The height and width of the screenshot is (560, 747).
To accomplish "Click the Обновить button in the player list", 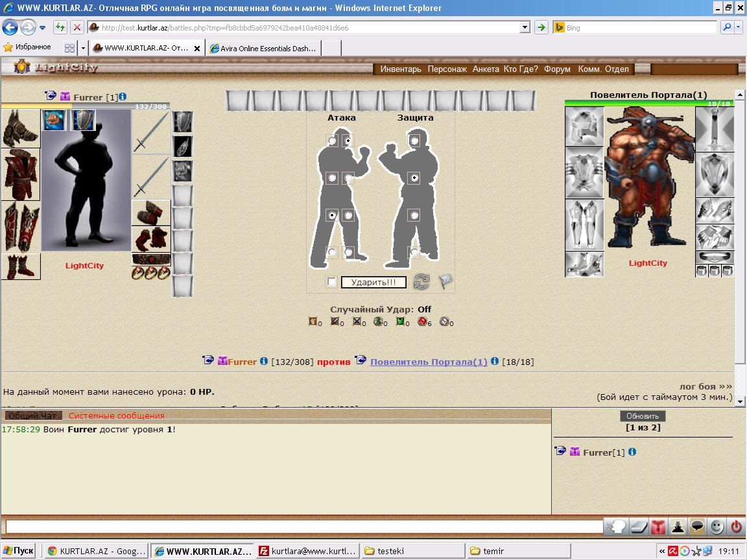I will pos(642,416).
